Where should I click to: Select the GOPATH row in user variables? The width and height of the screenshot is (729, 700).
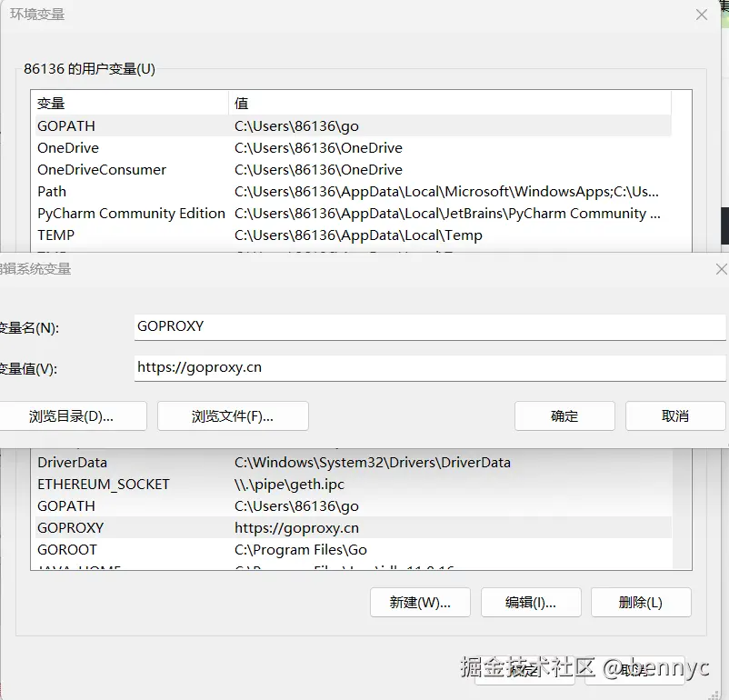(354, 126)
